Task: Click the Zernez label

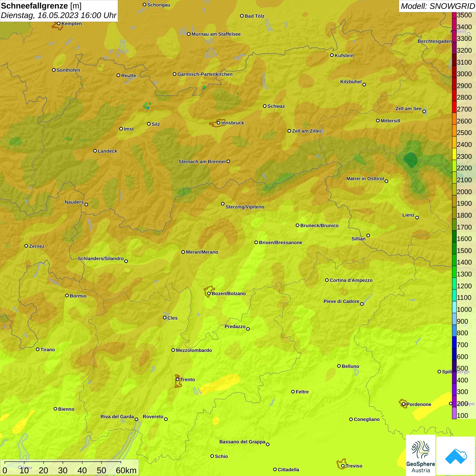Action: (37, 246)
